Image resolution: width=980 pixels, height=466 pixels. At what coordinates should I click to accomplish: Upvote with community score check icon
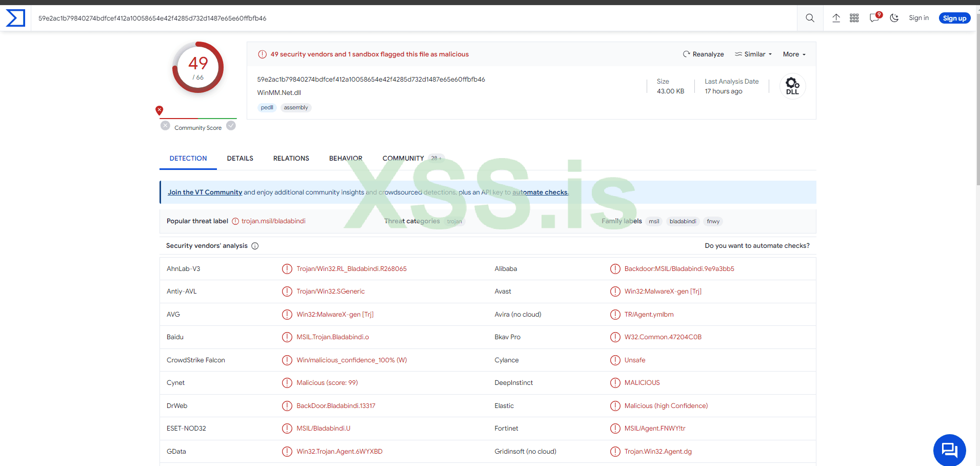(231, 126)
